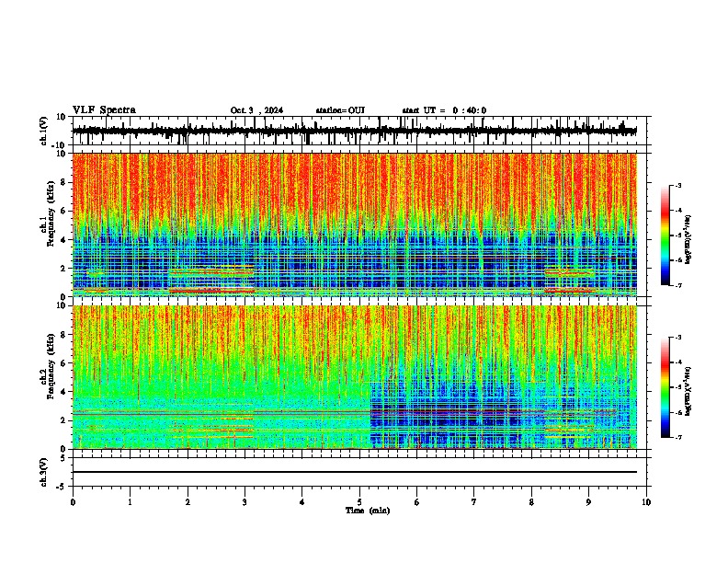Click the "start UT = 0 : 40: 0" text
The width and height of the screenshot is (728, 563).
click(444, 110)
